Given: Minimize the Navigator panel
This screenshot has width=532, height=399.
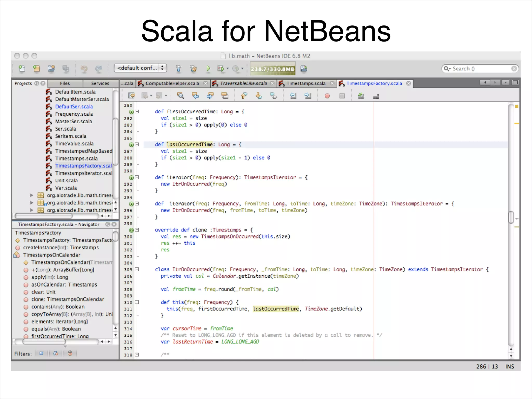Looking at the screenshot, I should pyautogui.click(x=108, y=224).
